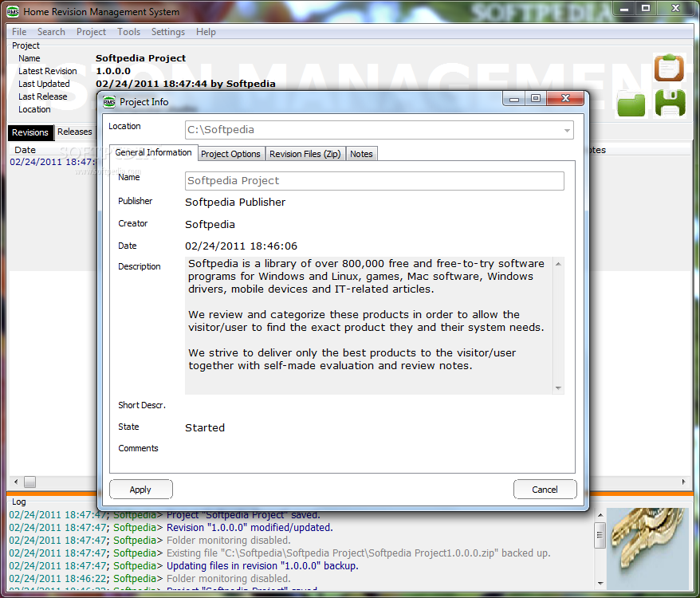Click the project Name input field
The height and width of the screenshot is (598, 700).
point(375,181)
